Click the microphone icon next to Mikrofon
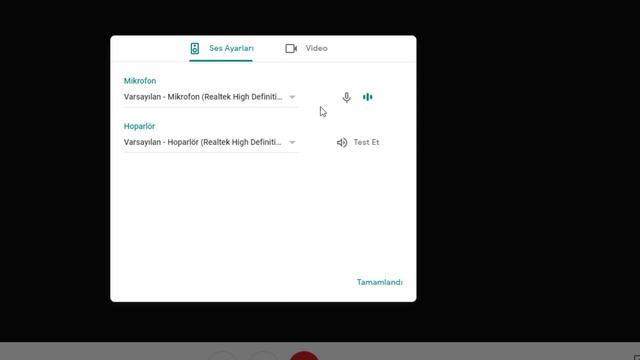 [347, 97]
